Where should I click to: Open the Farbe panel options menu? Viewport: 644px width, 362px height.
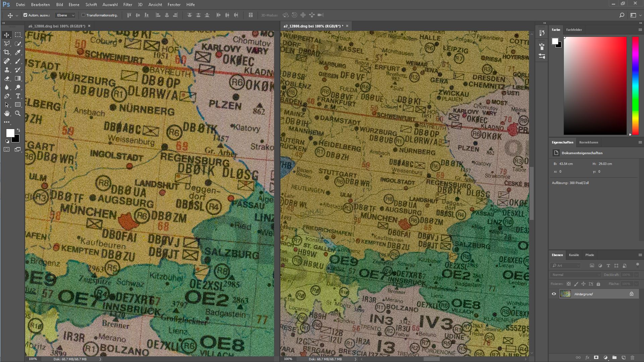click(640, 30)
